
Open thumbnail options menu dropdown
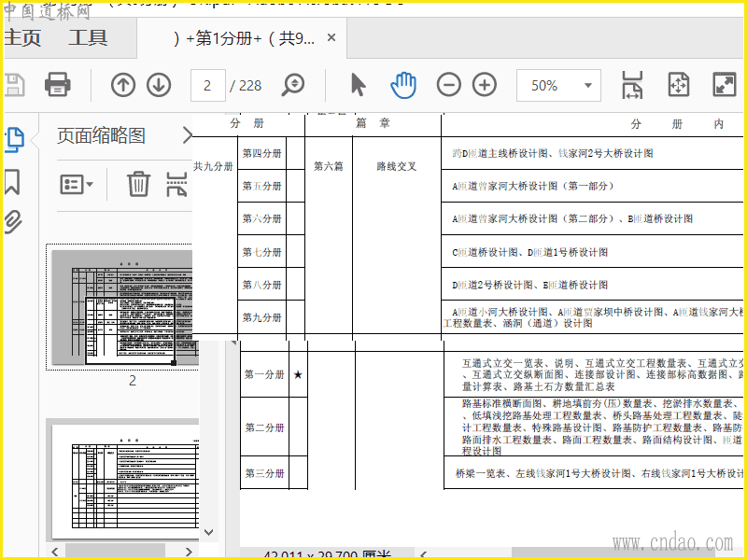tap(77, 184)
